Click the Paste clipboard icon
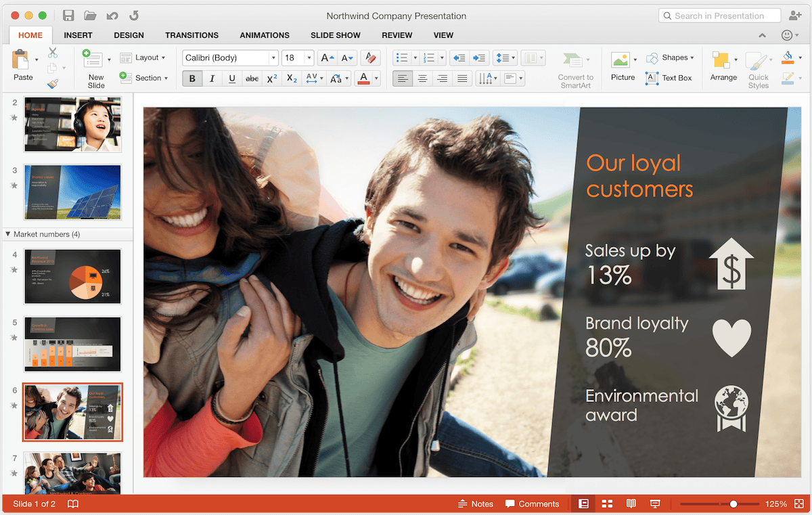The height and width of the screenshot is (515, 812). (20, 60)
